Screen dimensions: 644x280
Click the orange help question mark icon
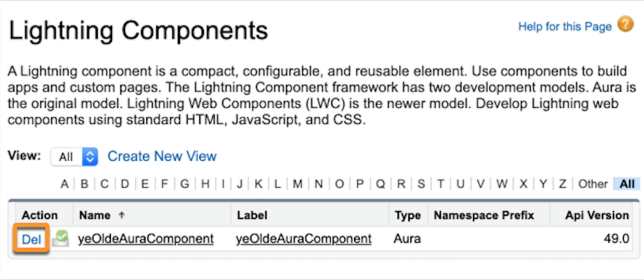click(x=625, y=24)
